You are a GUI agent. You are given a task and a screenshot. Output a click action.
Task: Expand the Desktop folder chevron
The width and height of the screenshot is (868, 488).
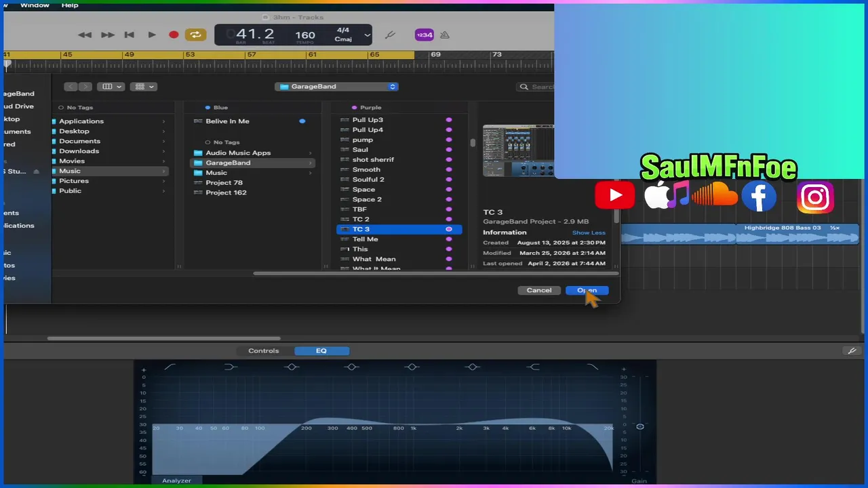pyautogui.click(x=163, y=131)
